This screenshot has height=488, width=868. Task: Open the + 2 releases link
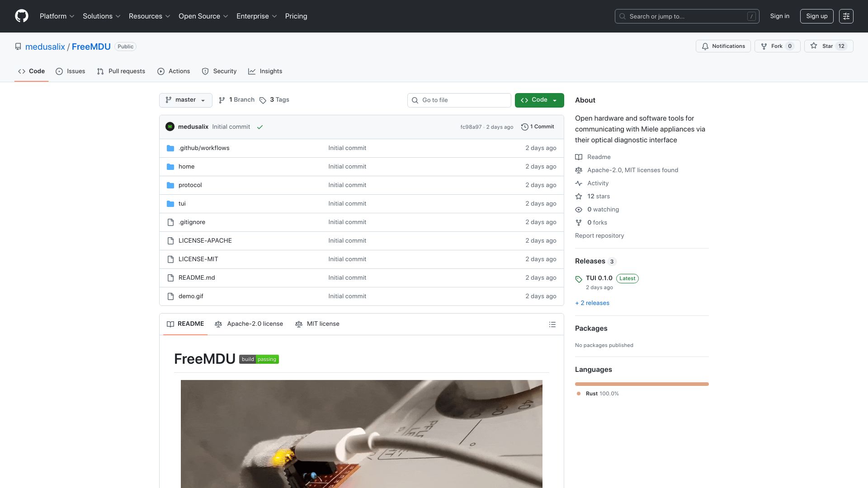(592, 303)
